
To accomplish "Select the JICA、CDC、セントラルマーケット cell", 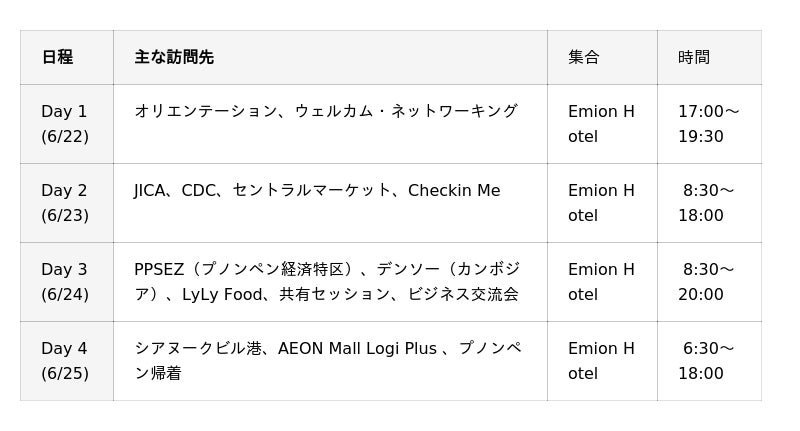I will (317, 190).
